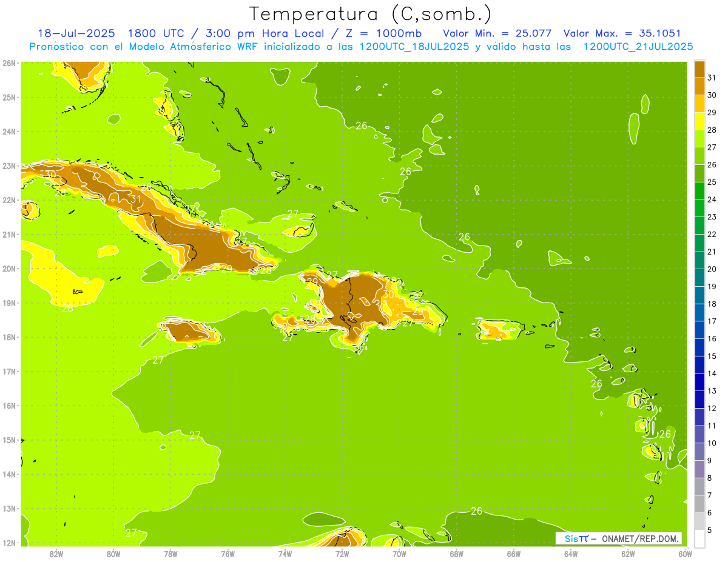The height and width of the screenshot is (562, 728).
Task: Select the orange colorbar swatch between 30 and 31
Action: click(x=699, y=86)
